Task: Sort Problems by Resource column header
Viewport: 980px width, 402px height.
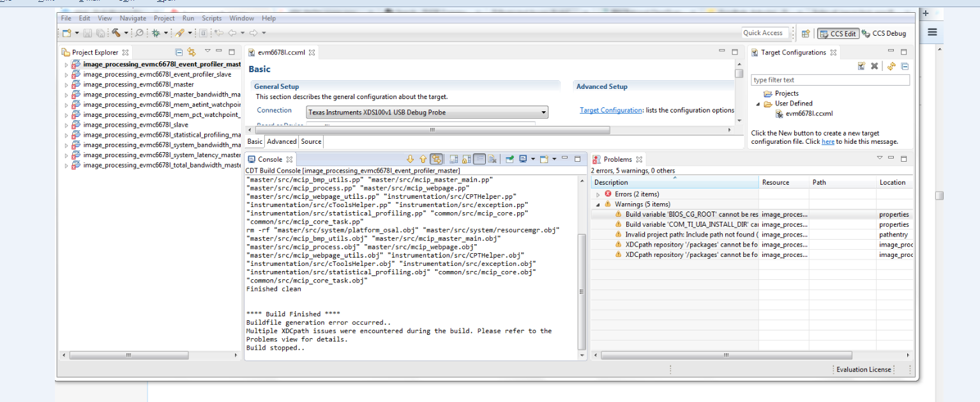Action: tap(784, 183)
